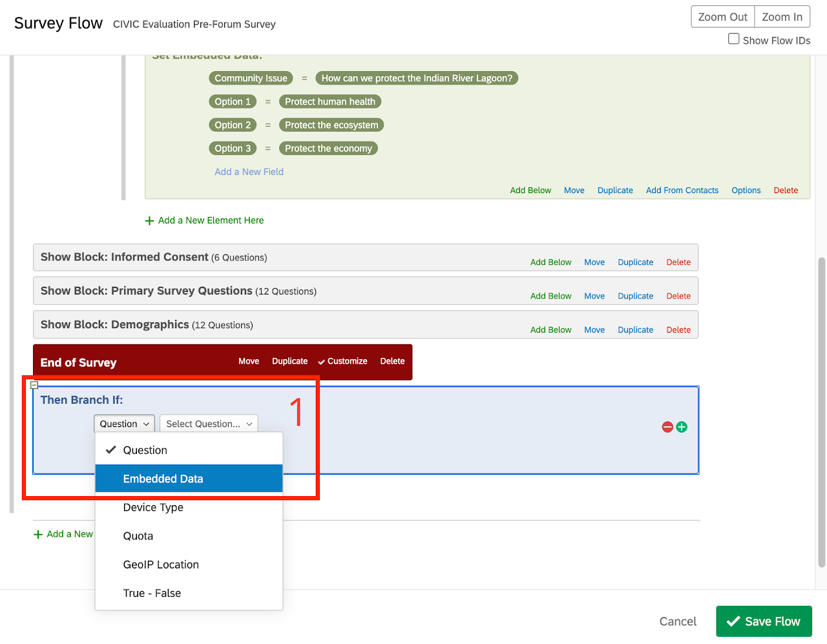Click Zoom In button
This screenshot has width=827, height=644.
[782, 17]
